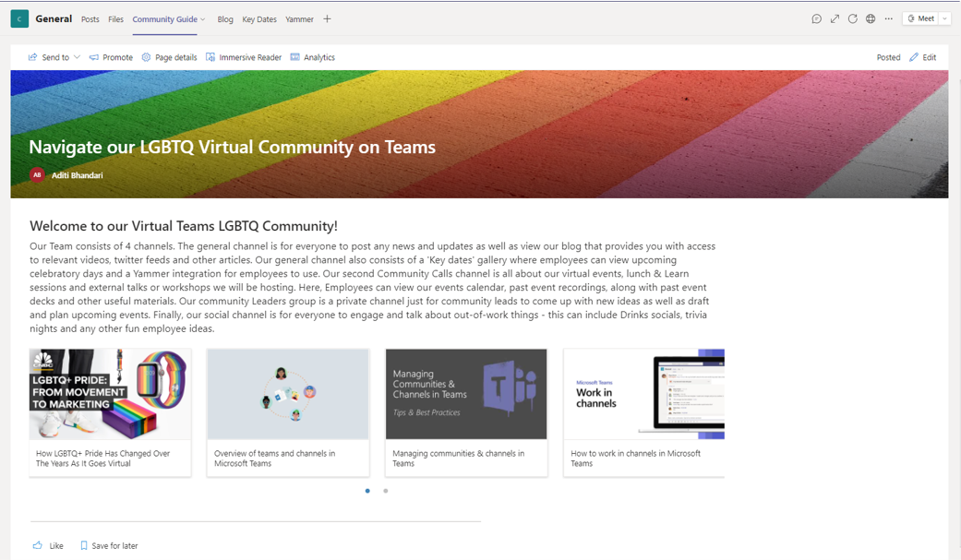Click the Welcome to our Virtual Teams heading

(184, 226)
